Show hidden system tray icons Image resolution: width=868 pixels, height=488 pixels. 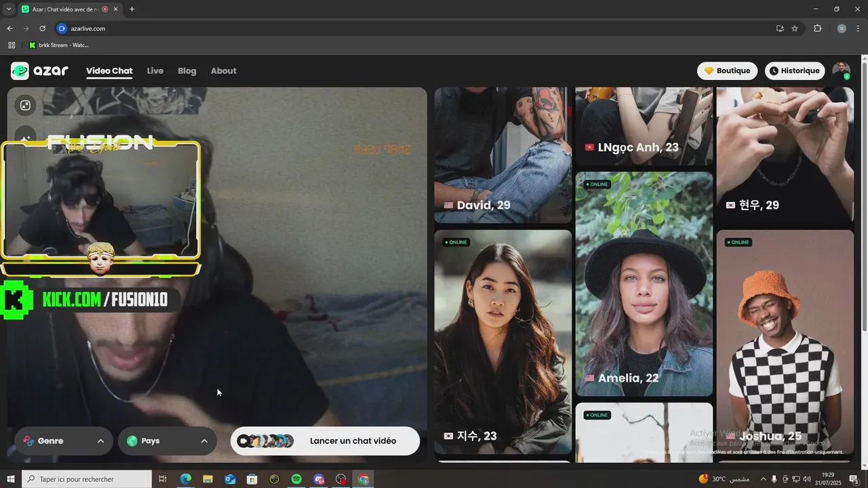(763, 479)
